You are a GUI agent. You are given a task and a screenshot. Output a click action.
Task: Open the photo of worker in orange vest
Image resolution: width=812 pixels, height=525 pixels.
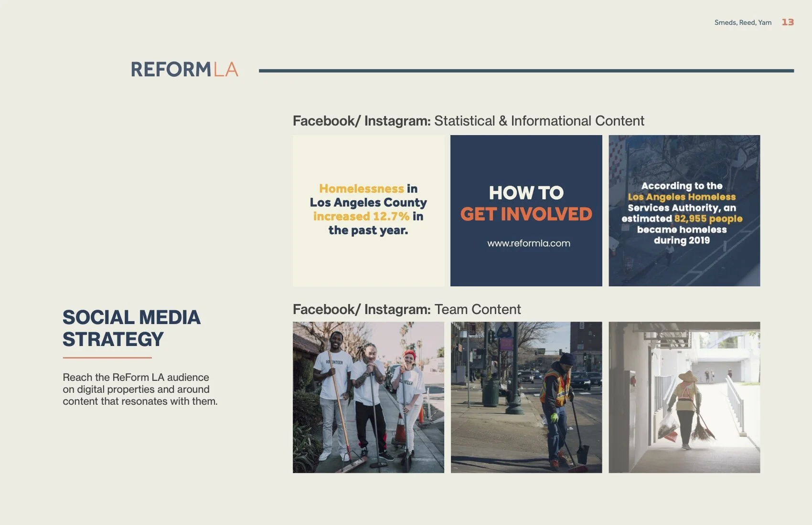pyautogui.click(x=526, y=397)
